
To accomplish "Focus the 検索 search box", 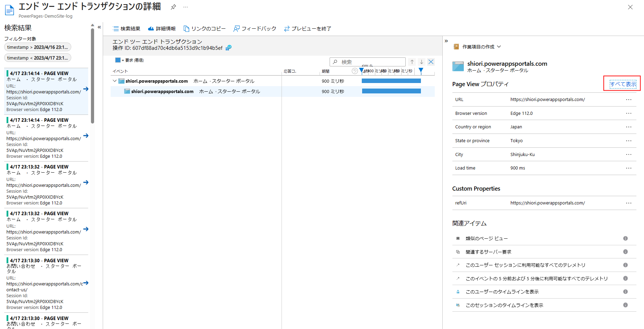I will (367, 62).
